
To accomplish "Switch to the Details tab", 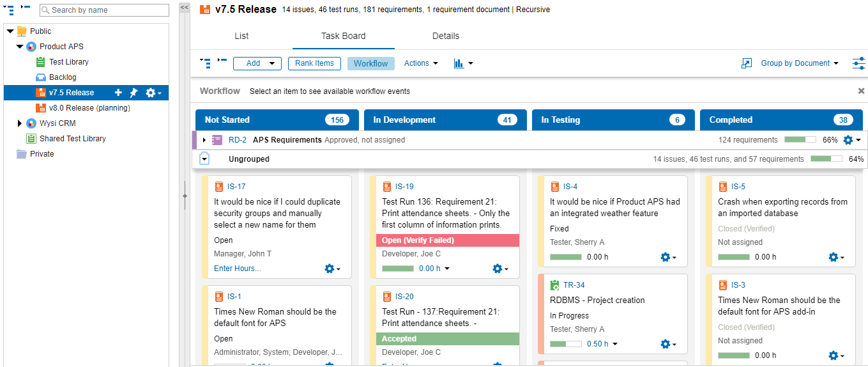I will [446, 36].
